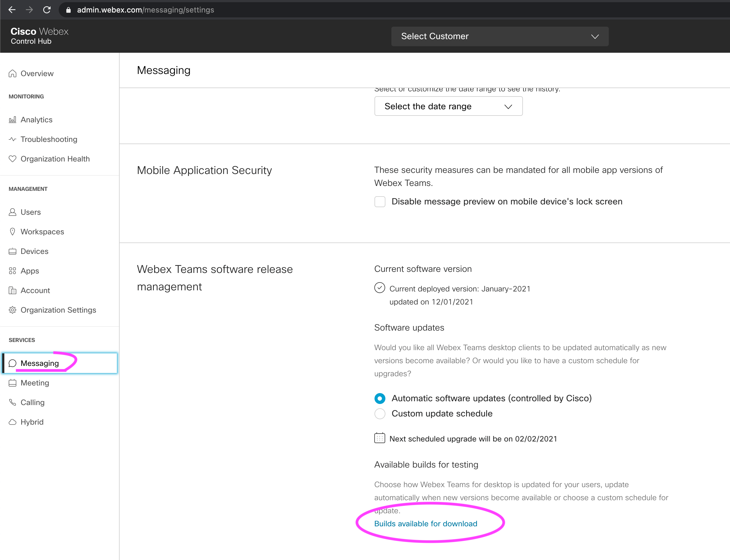Viewport: 730px width, 560px height.
Task: Open the Select Customer dropdown
Action: tap(500, 36)
